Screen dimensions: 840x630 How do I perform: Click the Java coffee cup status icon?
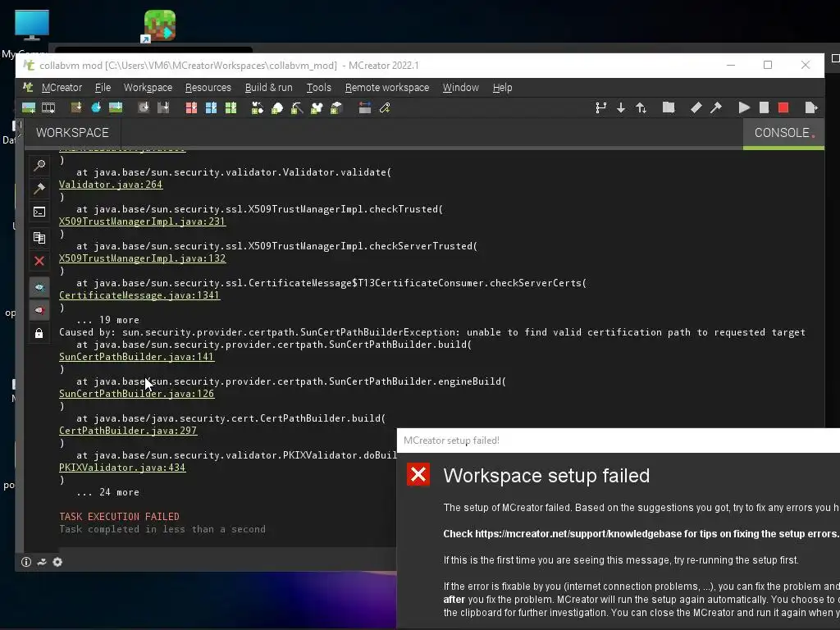(x=42, y=562)
